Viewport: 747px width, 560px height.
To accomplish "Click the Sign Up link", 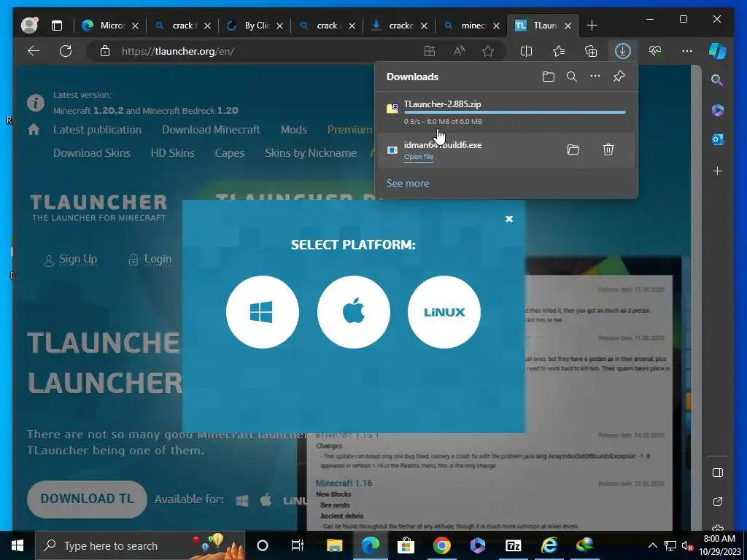I will (x=77, y=259).
